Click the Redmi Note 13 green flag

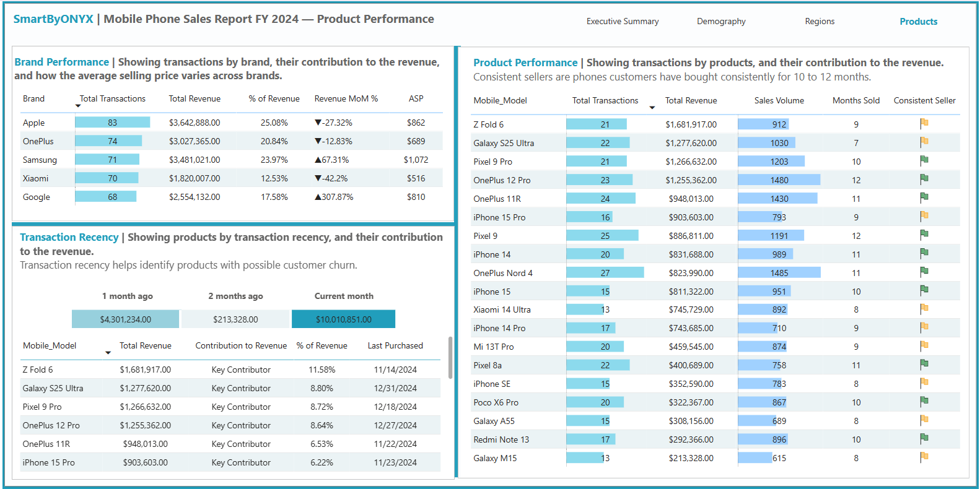pos(924,438)
